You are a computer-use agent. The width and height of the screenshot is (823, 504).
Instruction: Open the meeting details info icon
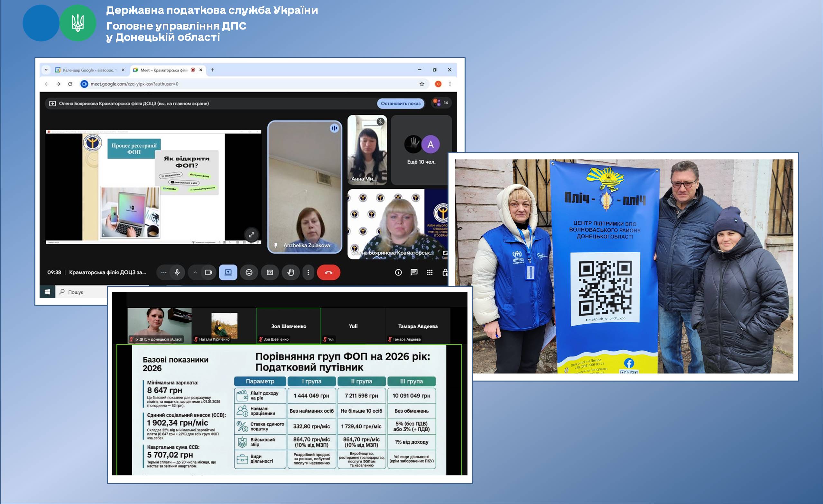(398, 272)
